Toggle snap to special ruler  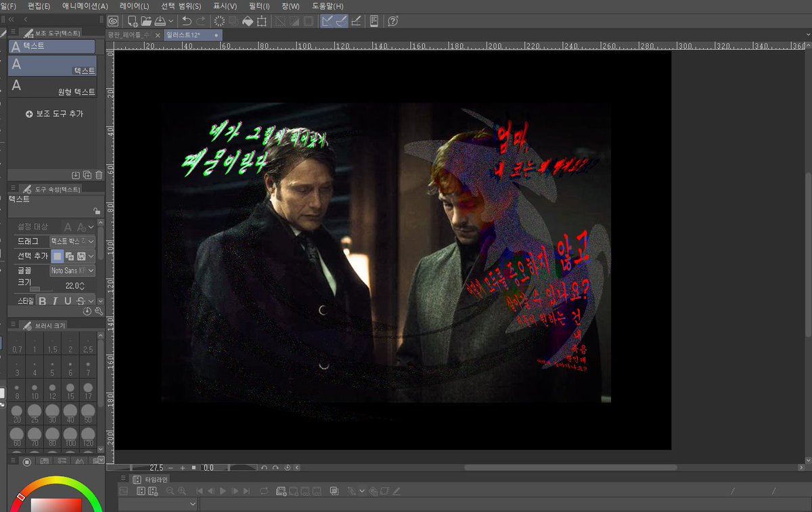click(341, 21)
